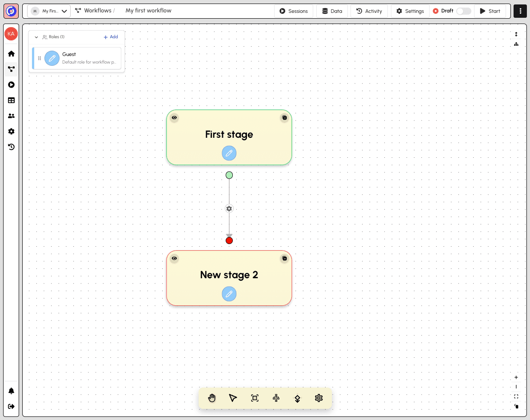Select the hand pan tool
The image size is (530, 420).
[212, 398]
